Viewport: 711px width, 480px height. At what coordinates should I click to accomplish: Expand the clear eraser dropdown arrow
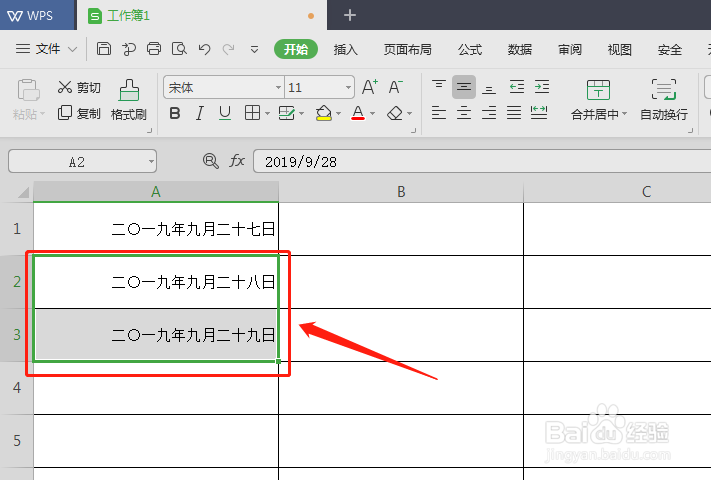409,113
